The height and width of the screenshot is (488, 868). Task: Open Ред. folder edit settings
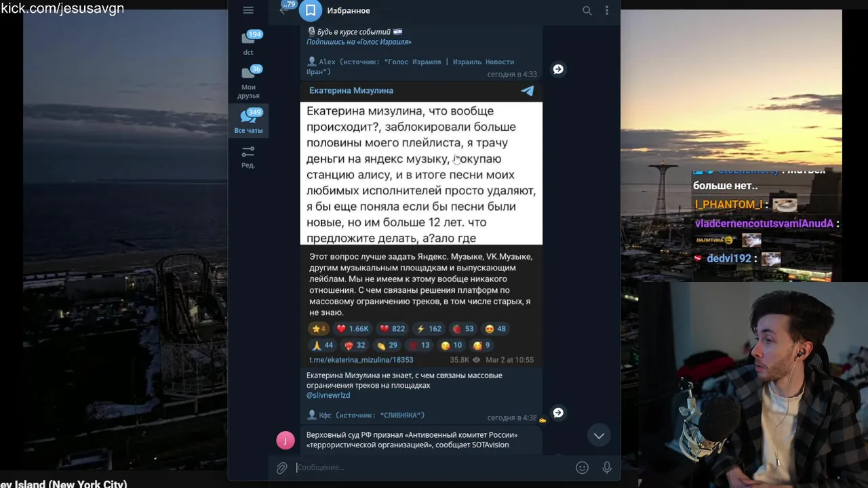coord(248,157)
